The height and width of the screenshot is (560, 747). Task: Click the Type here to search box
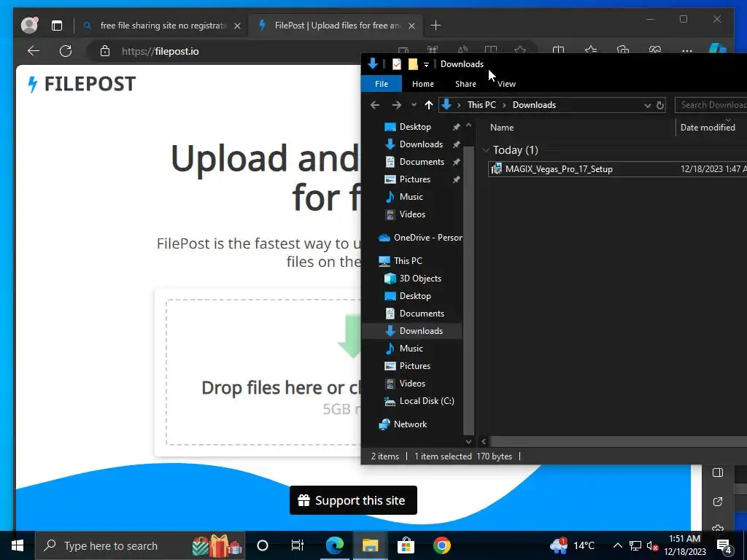pyautogui.click(x=140, y=545)
